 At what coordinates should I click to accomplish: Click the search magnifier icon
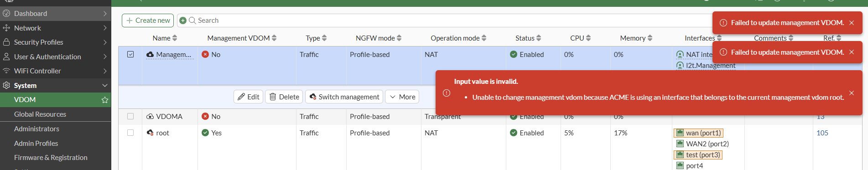click(x=192, y=21)
